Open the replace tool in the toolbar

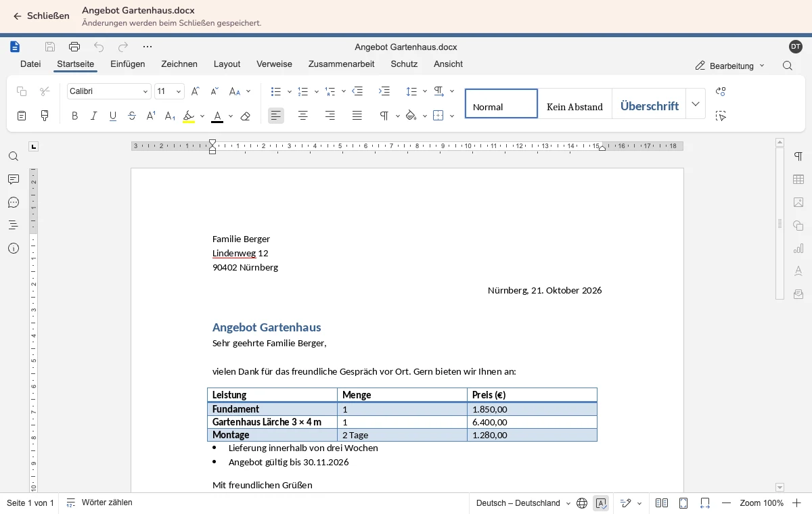(x=721, y=91)
